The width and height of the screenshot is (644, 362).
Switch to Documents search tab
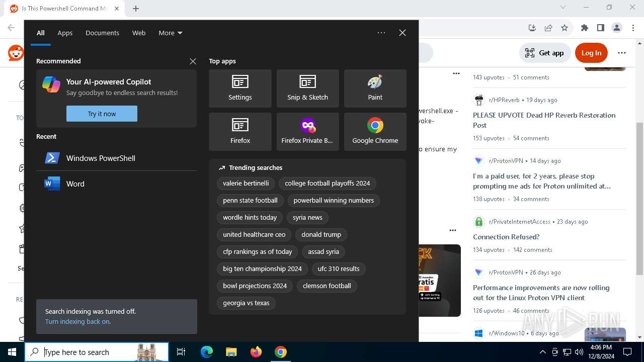tap(102, 33)
